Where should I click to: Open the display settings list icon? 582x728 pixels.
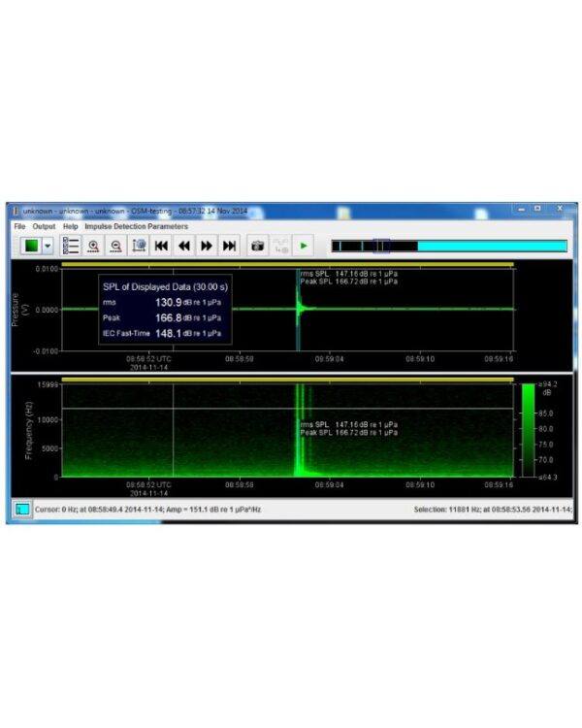click(x=71, y=247)
